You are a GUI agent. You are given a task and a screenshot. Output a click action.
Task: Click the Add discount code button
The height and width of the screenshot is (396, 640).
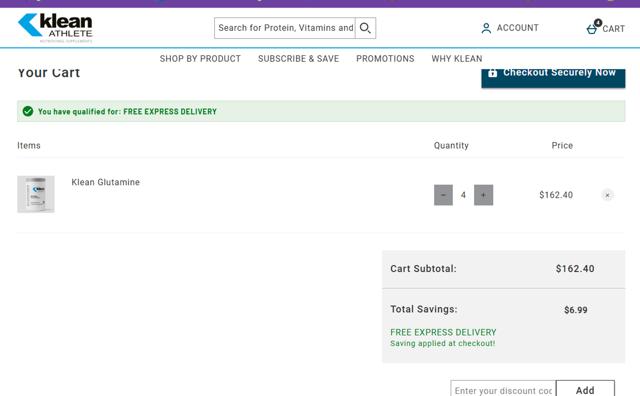click(585, 388)
